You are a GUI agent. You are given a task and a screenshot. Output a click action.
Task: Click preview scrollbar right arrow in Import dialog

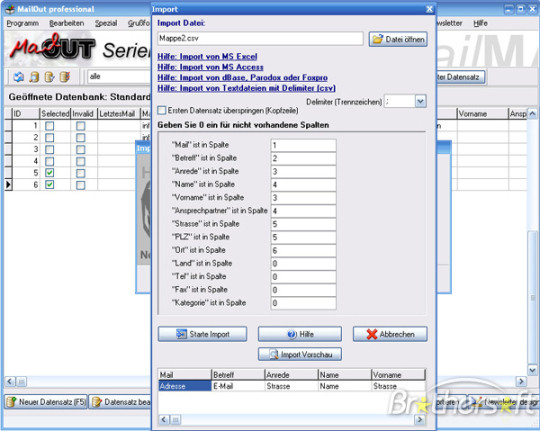420,419
